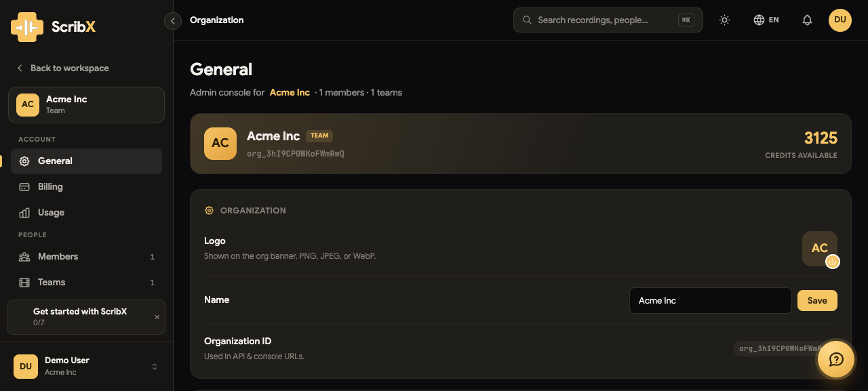Click the organization Name input field

(x=710, y=301)
